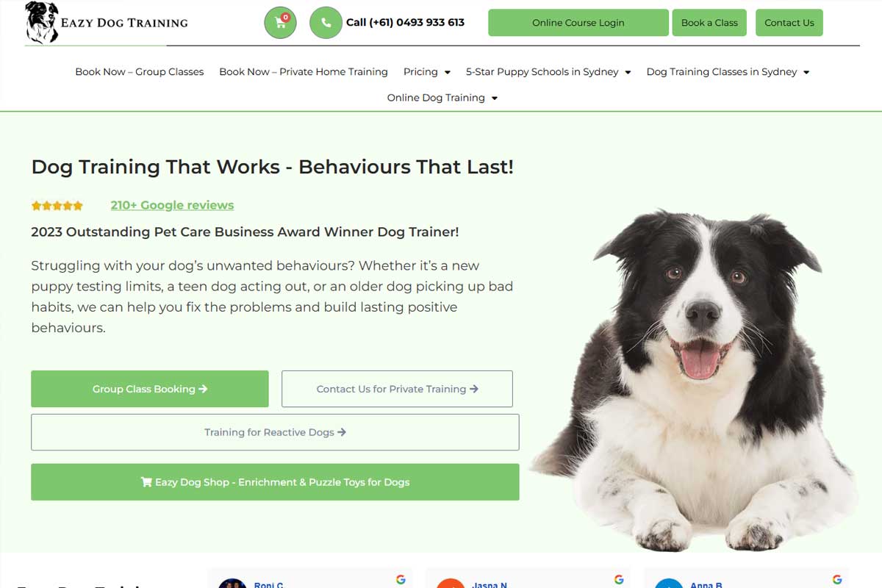Click the Group Class Booking button
The image size is (882, 588).
click(150, 389)
